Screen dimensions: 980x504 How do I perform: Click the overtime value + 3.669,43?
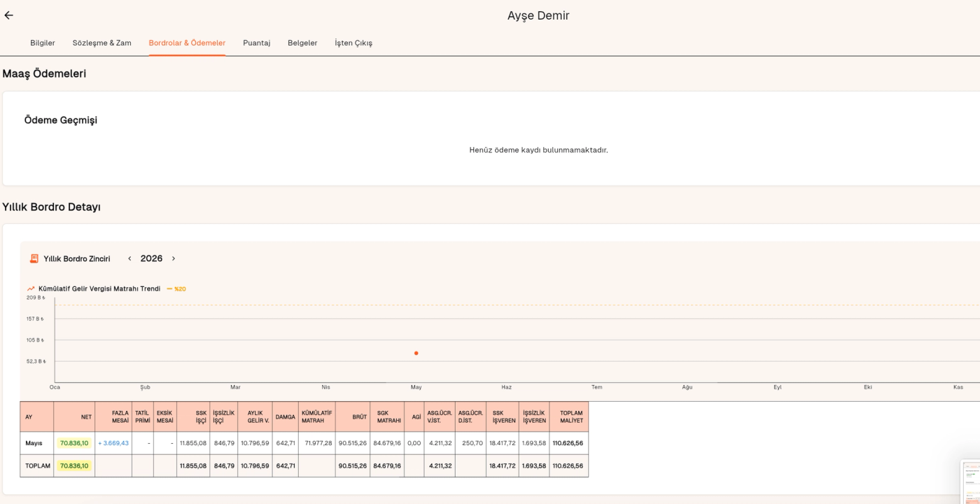pos(113,443)
